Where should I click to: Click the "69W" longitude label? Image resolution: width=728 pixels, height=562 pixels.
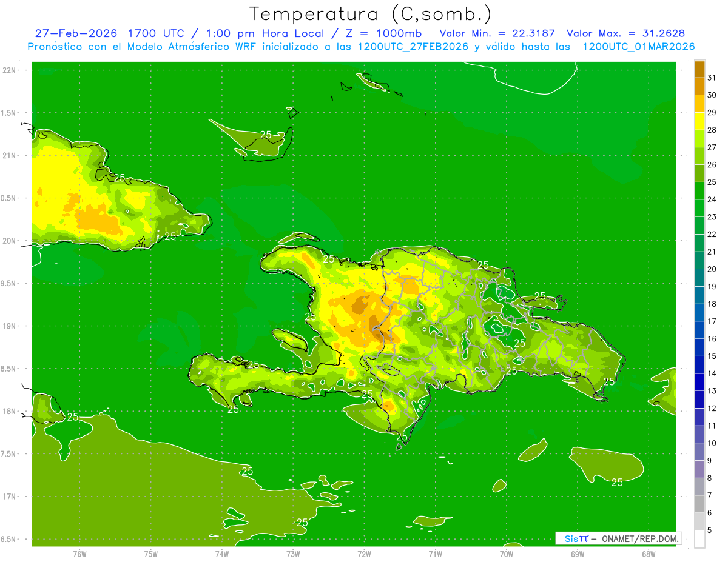point(578,554)
